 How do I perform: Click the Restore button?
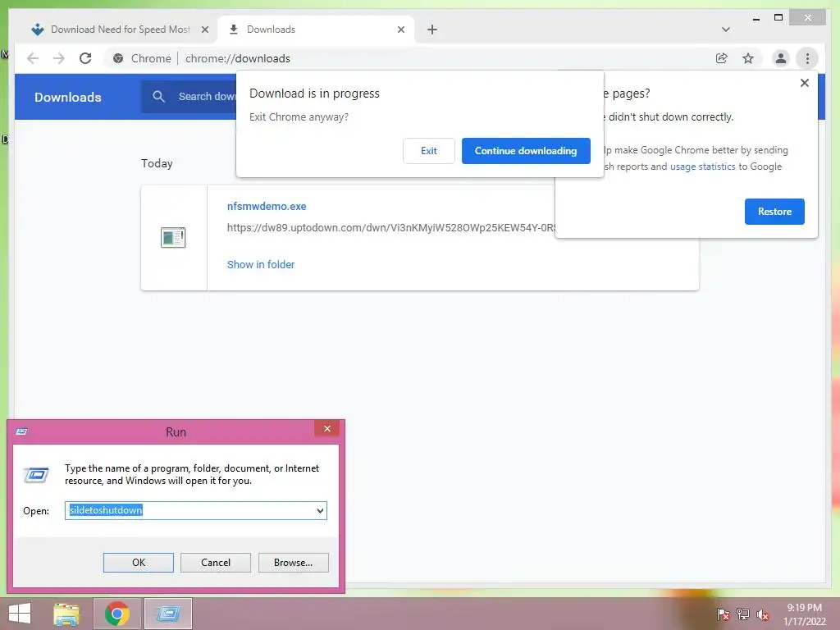[774, 212]
